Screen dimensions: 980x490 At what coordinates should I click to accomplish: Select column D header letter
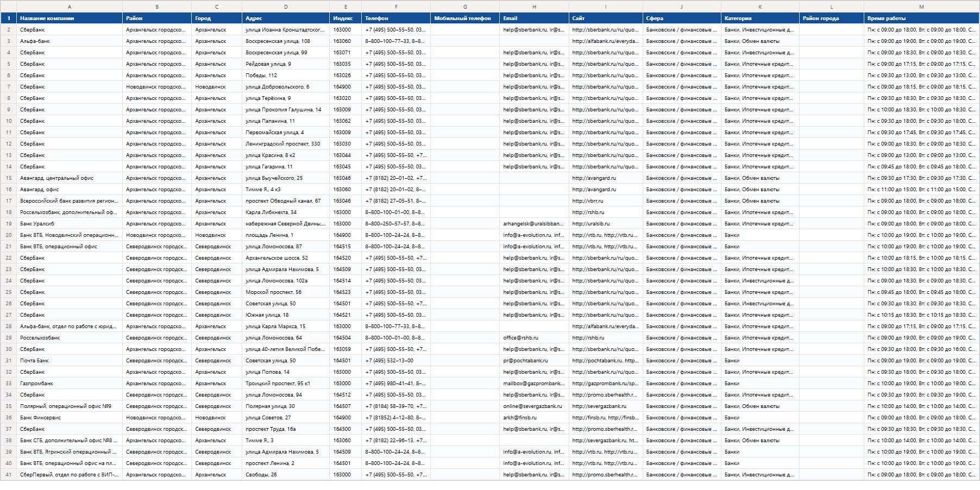click(x=286, y=7)
